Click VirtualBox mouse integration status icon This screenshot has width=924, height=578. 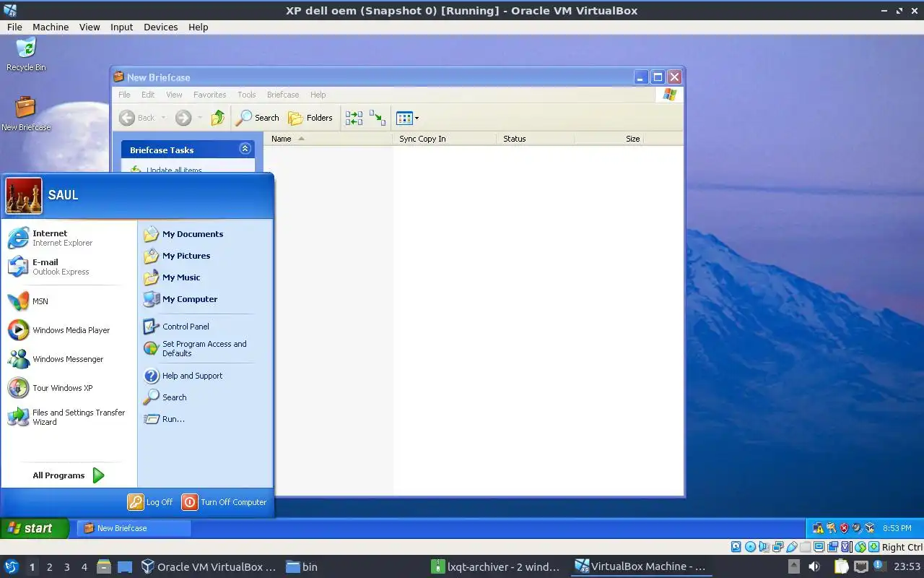[860, 547]
